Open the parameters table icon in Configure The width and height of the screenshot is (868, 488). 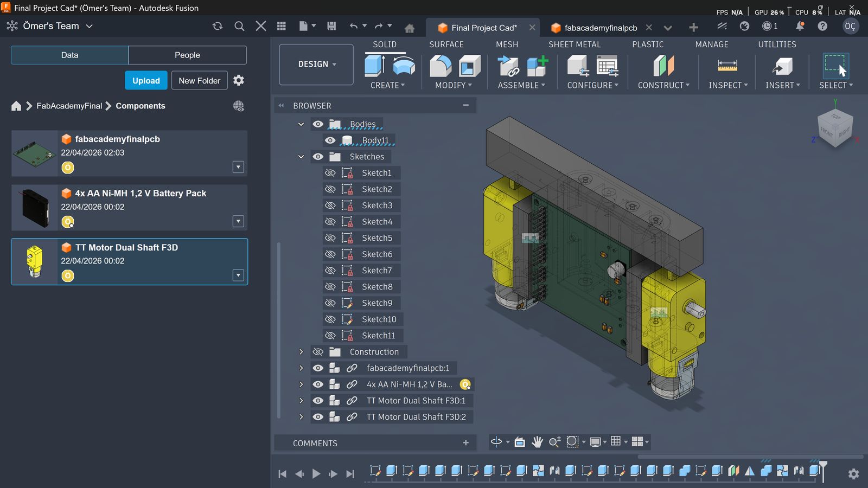pyautogui.click(x=608, y=66)
